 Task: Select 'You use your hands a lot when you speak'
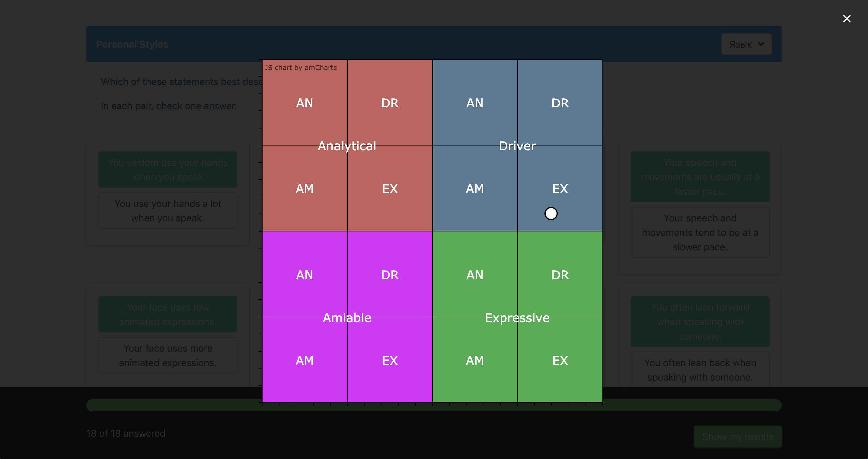coord(168,211)
